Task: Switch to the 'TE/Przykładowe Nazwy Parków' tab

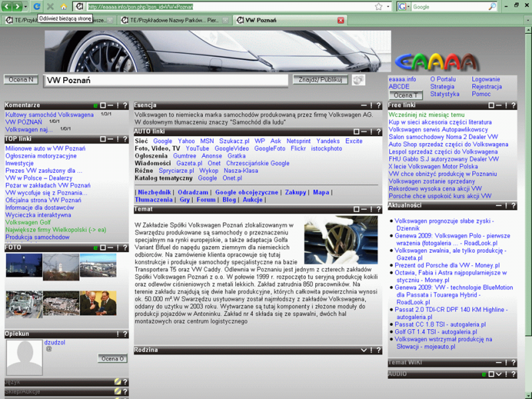Action: (173, 20)
